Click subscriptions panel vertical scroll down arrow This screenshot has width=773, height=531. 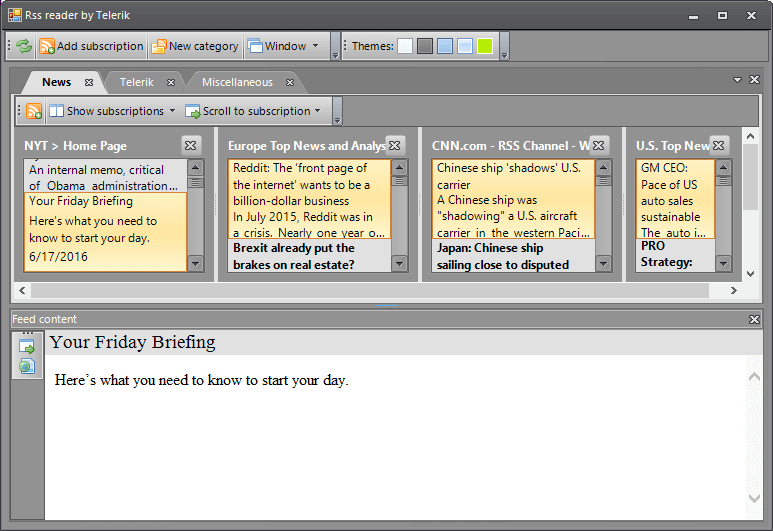[751, 274]
